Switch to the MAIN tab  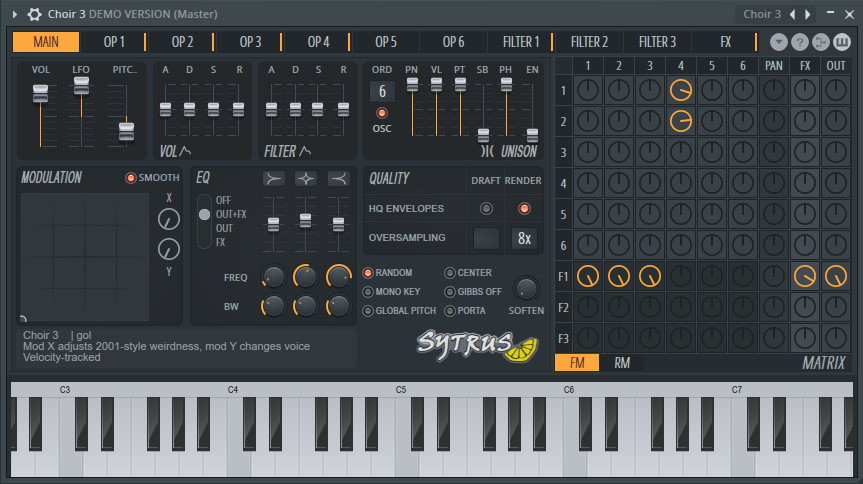[x=46, y=42]
